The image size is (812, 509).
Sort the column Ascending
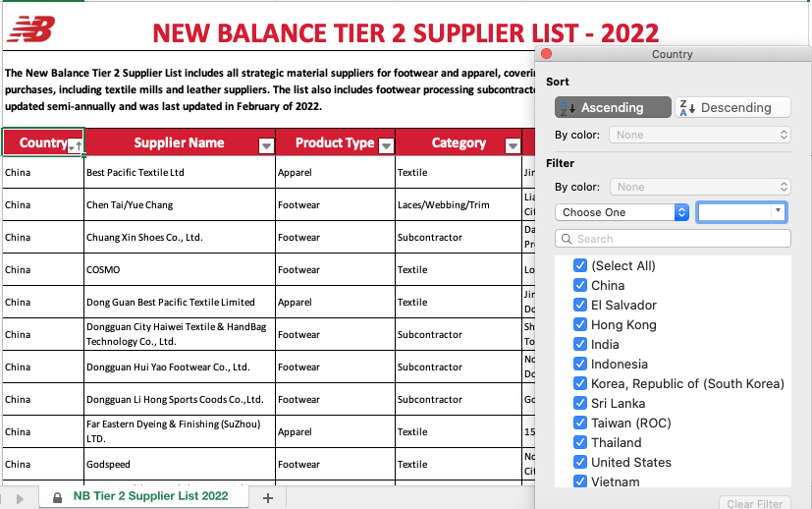[613, 107]
